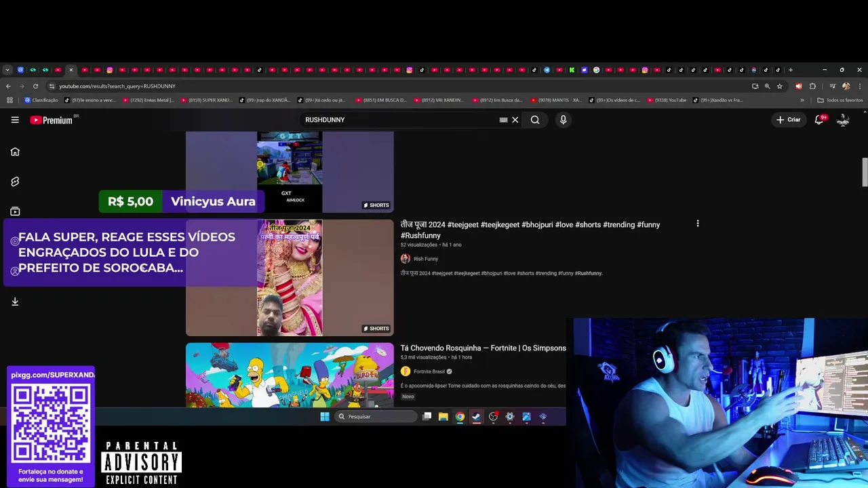The image size is (868, 488).
Task: Close the active YouTube tab
Action: point(71,70)
